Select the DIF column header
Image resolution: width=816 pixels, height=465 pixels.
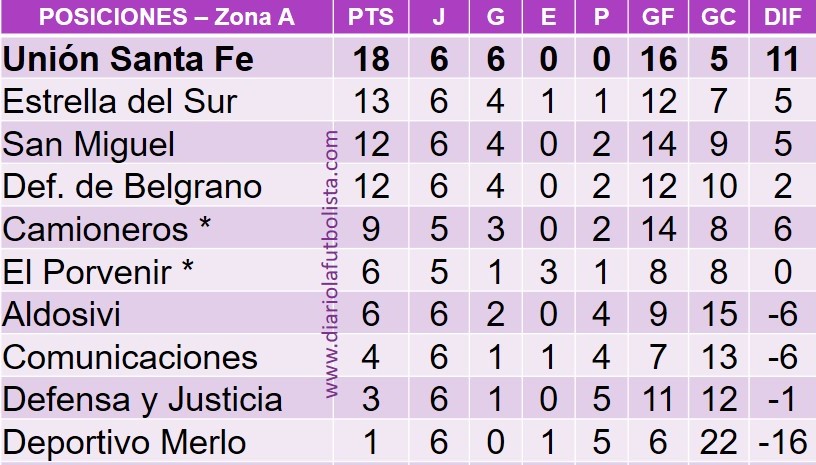782,17
